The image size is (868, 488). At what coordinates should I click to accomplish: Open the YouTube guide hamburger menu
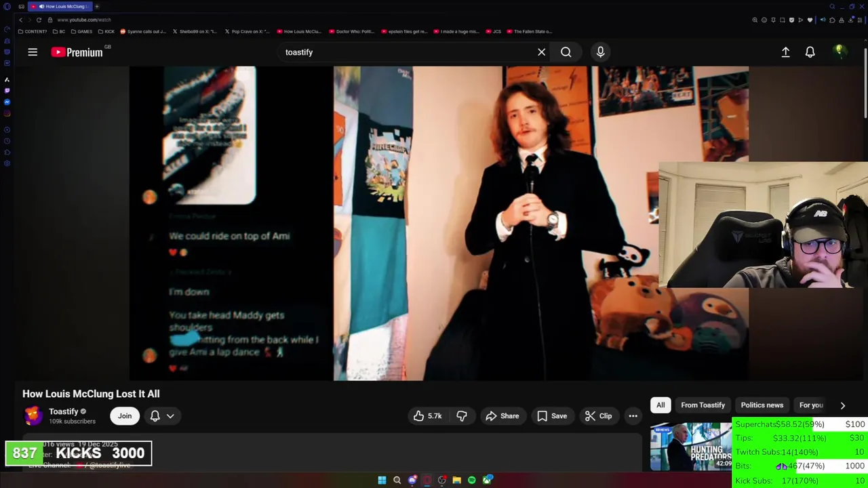pyautogui.click(x=33, y=52)
